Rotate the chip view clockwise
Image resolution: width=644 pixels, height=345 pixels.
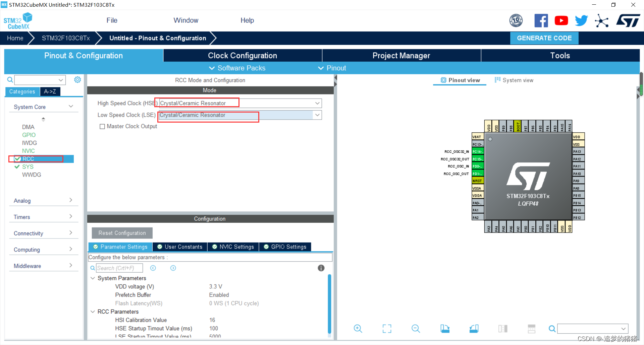[445, 329]
